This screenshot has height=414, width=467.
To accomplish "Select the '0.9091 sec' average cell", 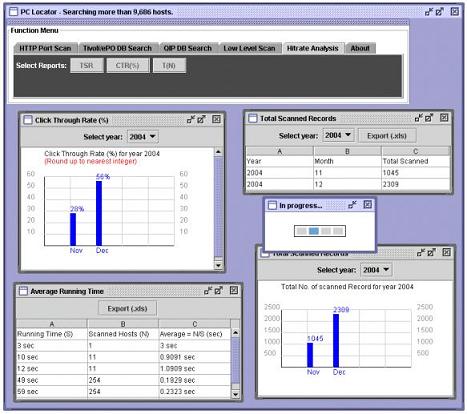I will coord(195,357).
